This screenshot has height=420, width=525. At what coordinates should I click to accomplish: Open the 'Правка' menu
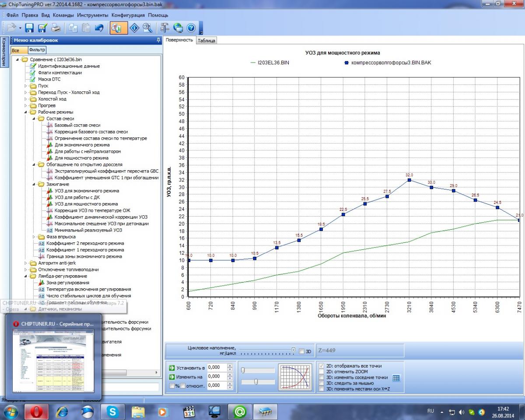(x=30, y=15)
